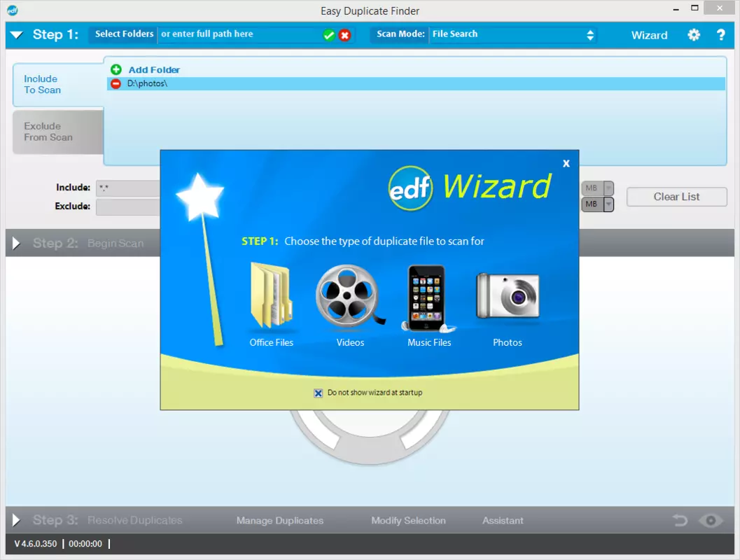Toggle 'Do not show wizard at startup' checkbox

coord(318,393)
